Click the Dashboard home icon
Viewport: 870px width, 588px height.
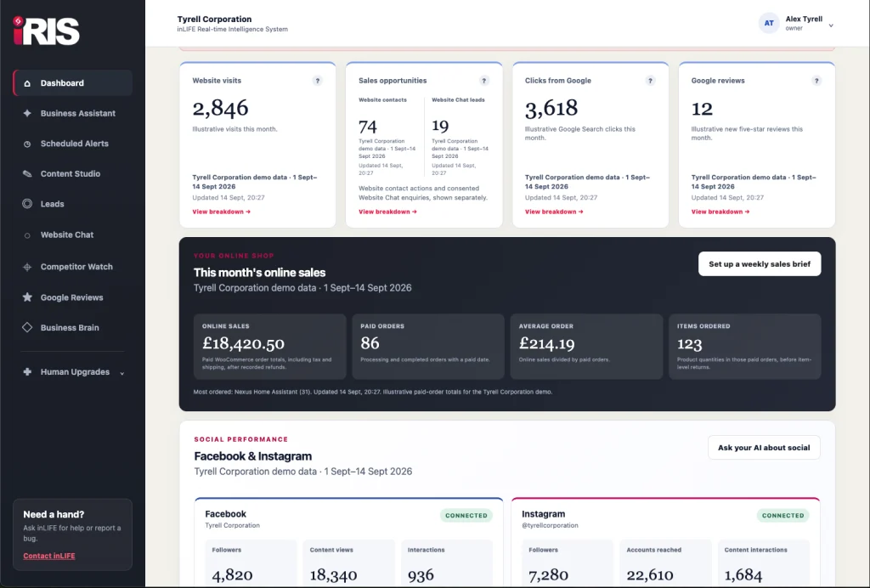(27, 83)
